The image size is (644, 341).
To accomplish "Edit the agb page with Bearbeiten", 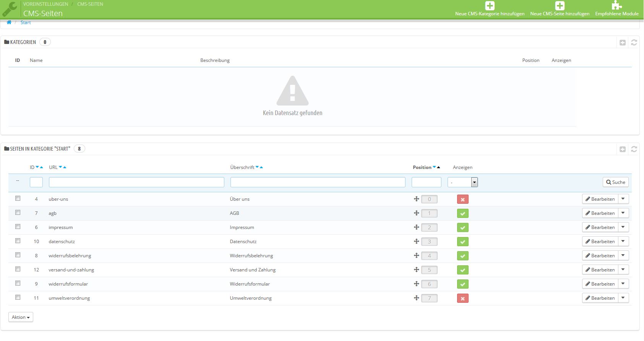I will pyautogui.click(x=600, y=213).
